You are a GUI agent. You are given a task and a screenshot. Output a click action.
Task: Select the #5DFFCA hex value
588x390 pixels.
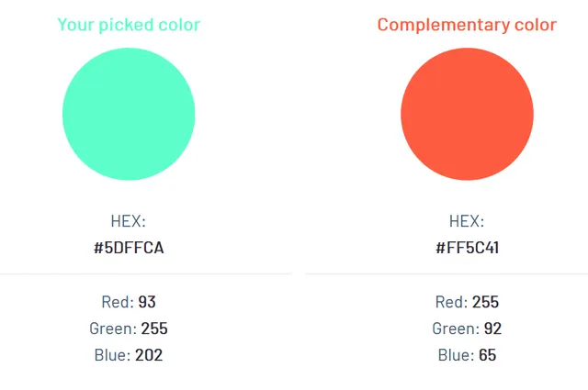point(129,248)
